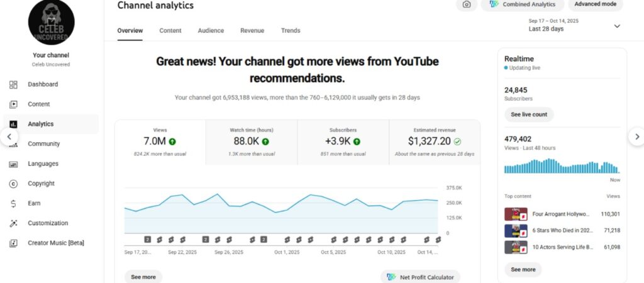
Task: Click the Sep 22, 2025 video marker on timeline
Action: (183, 240)
